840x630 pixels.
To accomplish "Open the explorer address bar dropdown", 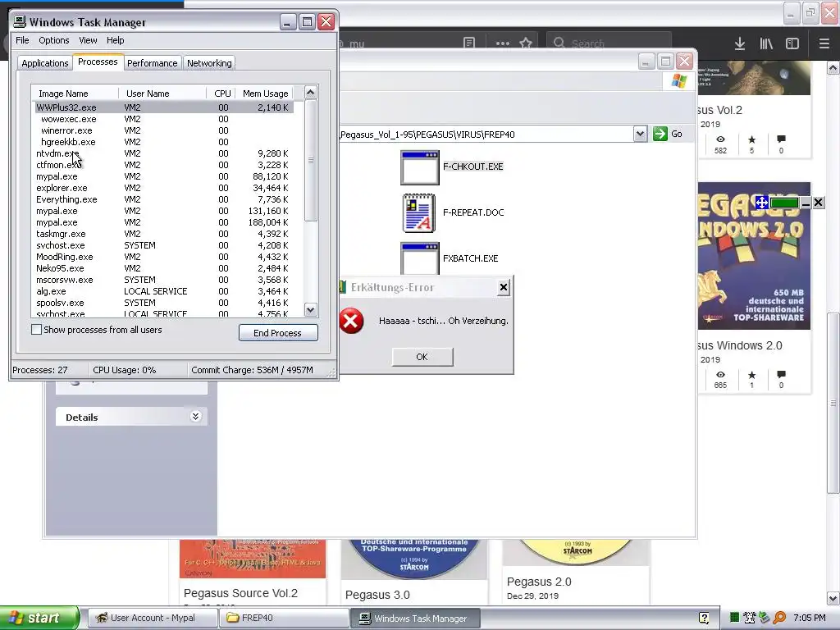I will point(640,134).
